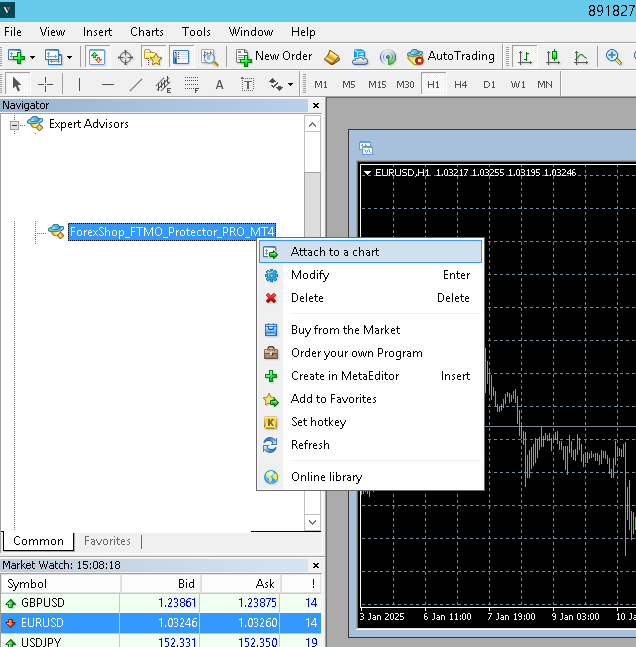The height and width of the screenshot is (647, 636).
Task: Choose Create in MetaEditor
Action: tap(370, 376)
